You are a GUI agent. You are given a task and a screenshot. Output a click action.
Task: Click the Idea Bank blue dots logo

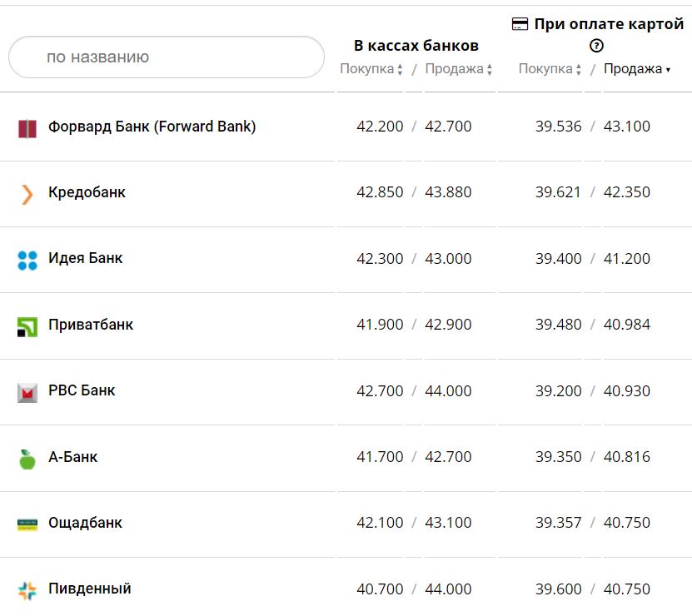(x=27, y=260)
